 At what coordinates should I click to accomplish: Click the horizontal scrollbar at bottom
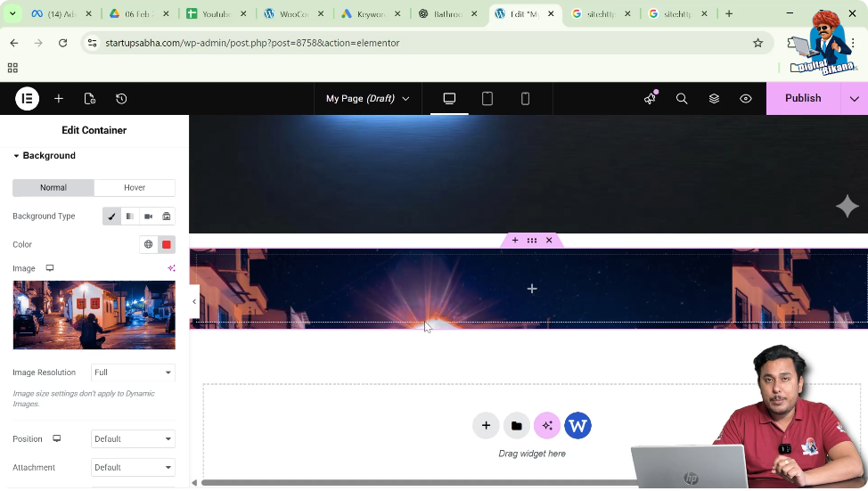pos(418,483)
